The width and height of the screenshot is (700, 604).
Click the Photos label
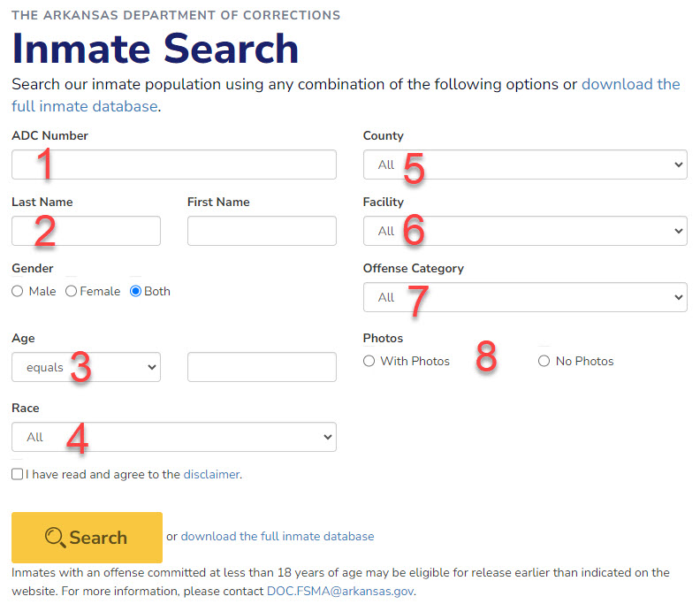383,338
